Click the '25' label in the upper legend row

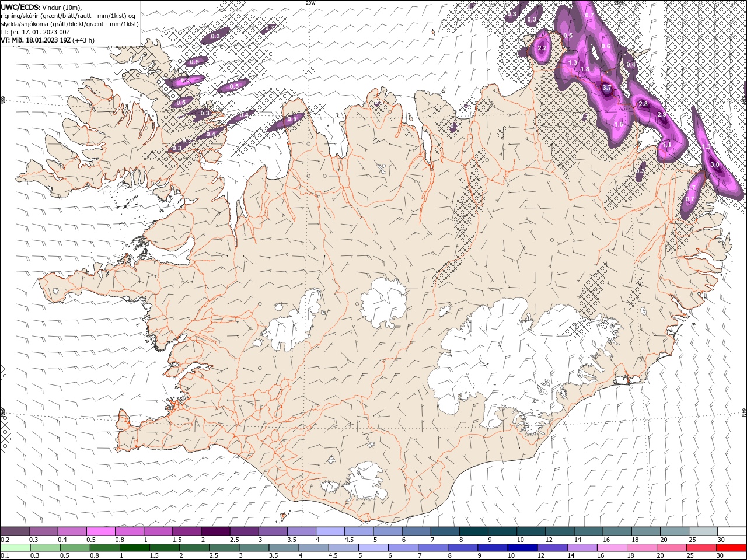692,540
